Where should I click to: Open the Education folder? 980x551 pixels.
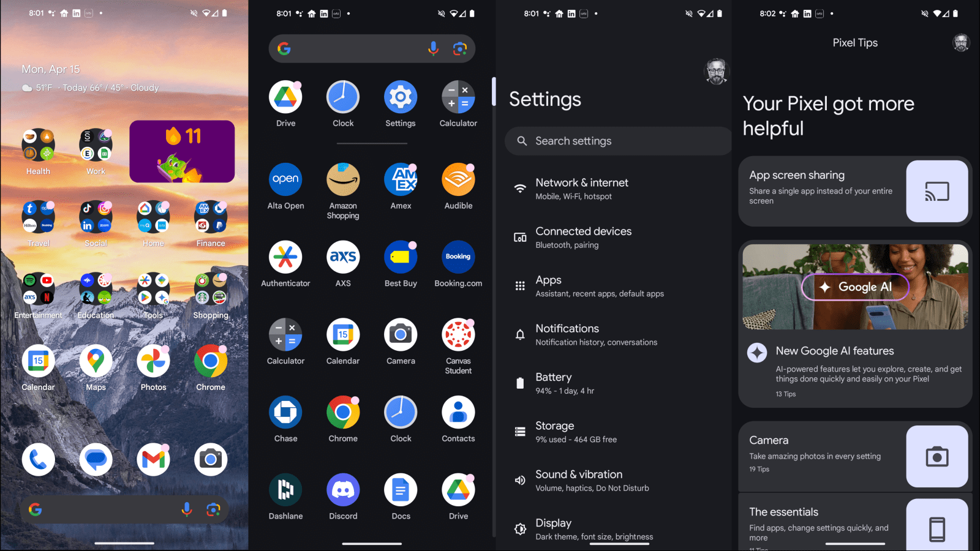coord(96,289)
